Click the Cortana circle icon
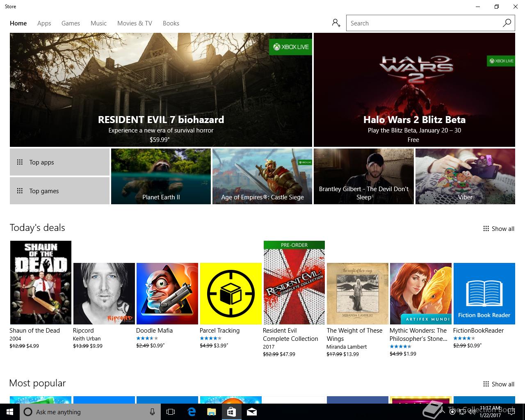The height and width of the screenshot is (420, 525). [x=28, y=412]
